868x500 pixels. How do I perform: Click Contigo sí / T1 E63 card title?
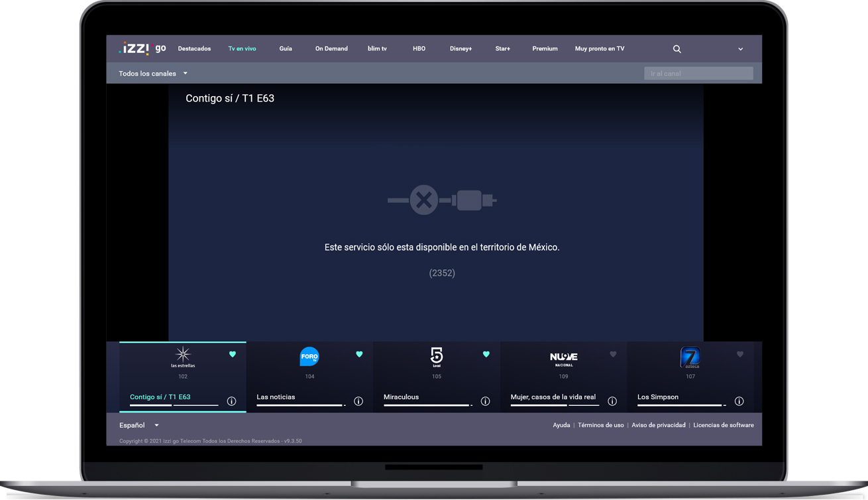pyautogui.click(x=160, y=397)
